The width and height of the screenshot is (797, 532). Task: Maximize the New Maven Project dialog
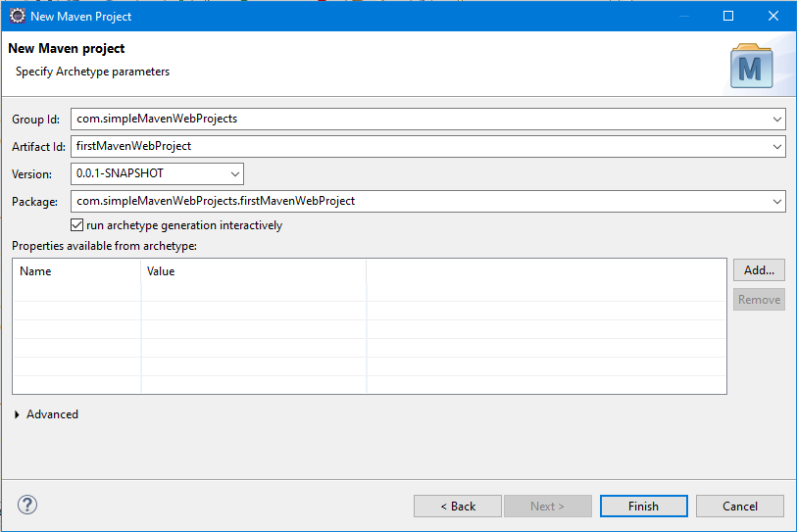(x=727, y=16)
